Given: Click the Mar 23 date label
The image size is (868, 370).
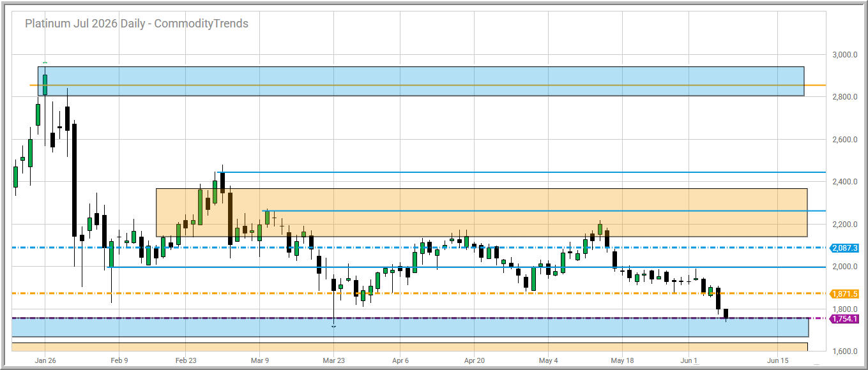Looking at the screenshot, I should (333, 360).
